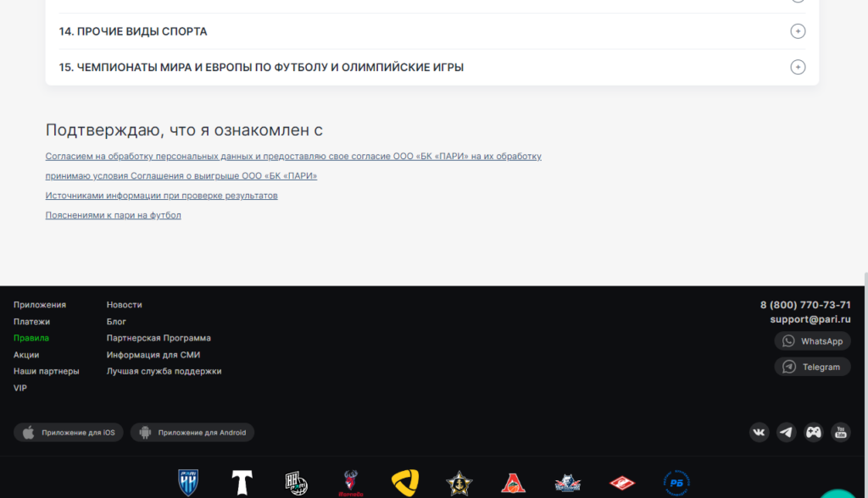Select the highlighted 'Правила' footer link
The image size is (868, 498).
click(31, 338)
